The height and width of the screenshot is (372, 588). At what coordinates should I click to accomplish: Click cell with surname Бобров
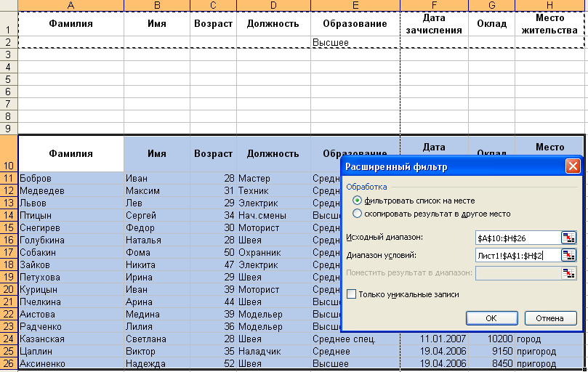tap(71, 178)
